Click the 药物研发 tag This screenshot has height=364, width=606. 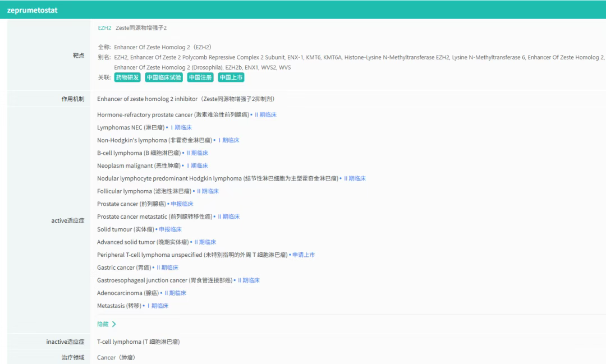127,77
